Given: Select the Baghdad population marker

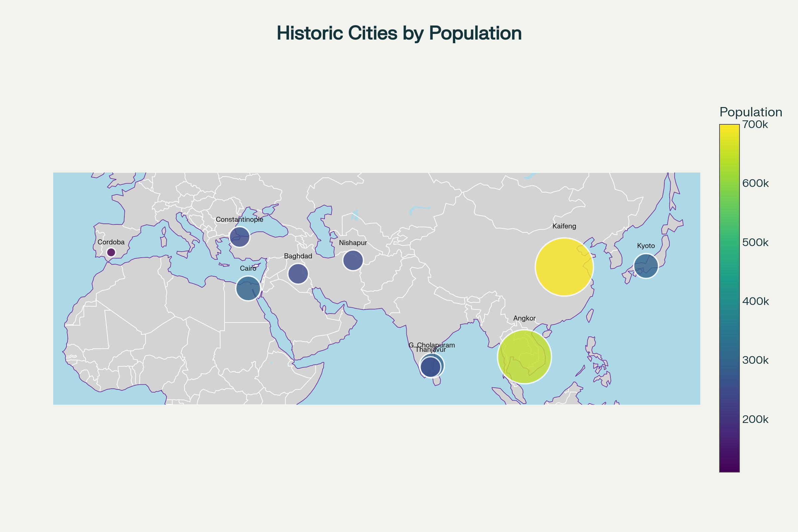Looking at the screenshot, I should pos(298,273).
